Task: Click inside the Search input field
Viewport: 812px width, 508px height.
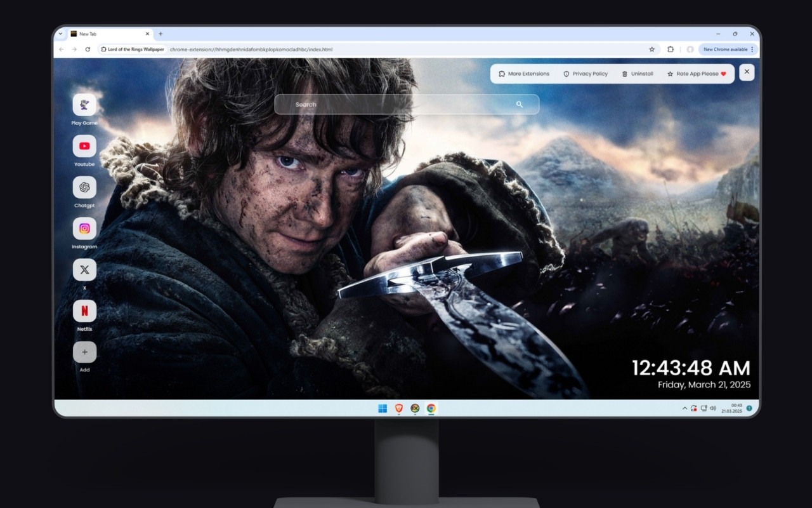Action: pos(381,104)
